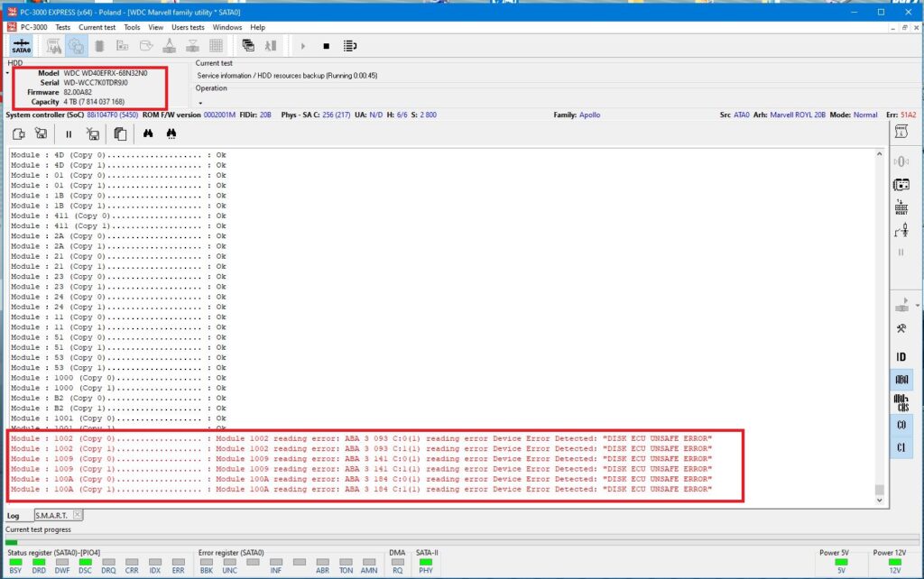Click the Family value Apollo
Viewport: 924px width, 579px height.
tap(589, 115)
